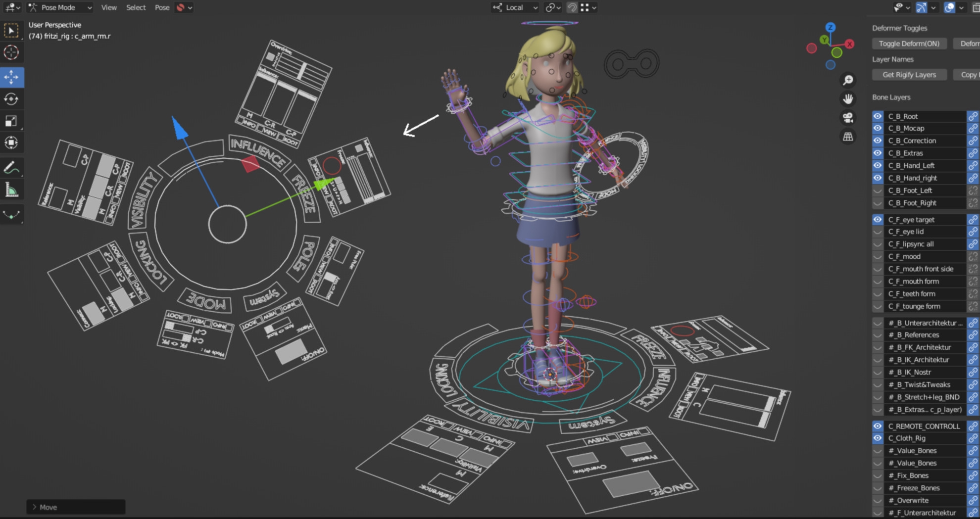The width and height of the screenshot is (980, 519).
Task: Hide the C_REMOTE_CONTROLL layer
Action: click(878, 426)
